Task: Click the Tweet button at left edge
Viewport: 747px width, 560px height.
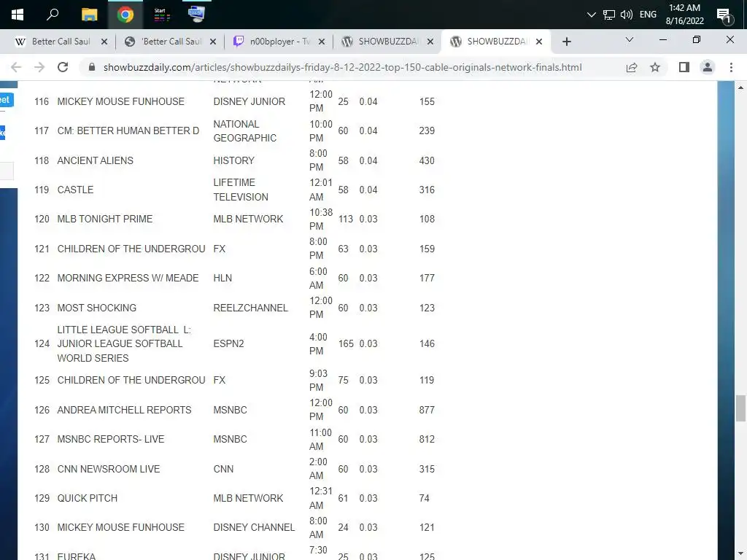Action: pyautogui.click(x=6, y=100)
